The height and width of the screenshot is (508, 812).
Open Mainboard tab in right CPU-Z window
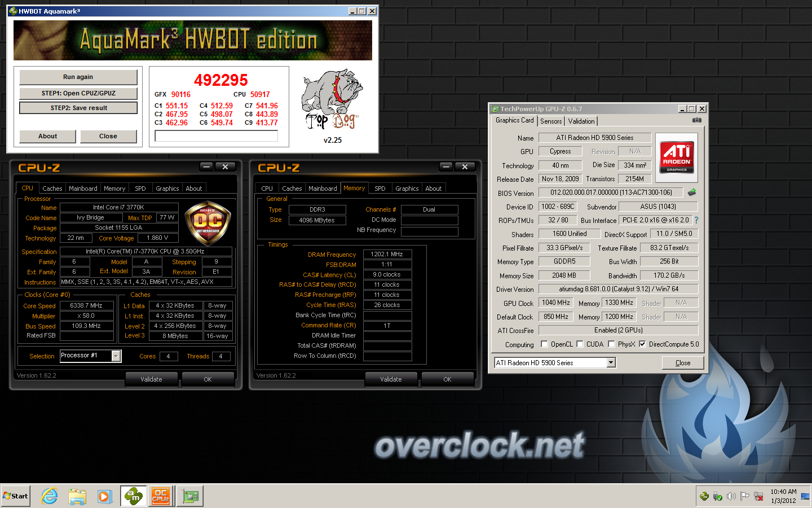323,189
